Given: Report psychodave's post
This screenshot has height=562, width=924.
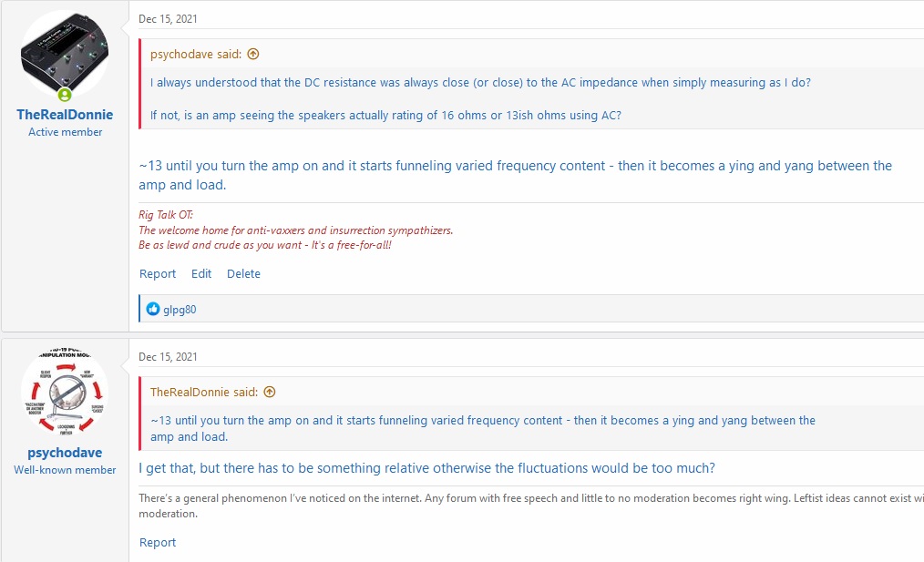Looking at the screenshot, I should coord(158,542).
